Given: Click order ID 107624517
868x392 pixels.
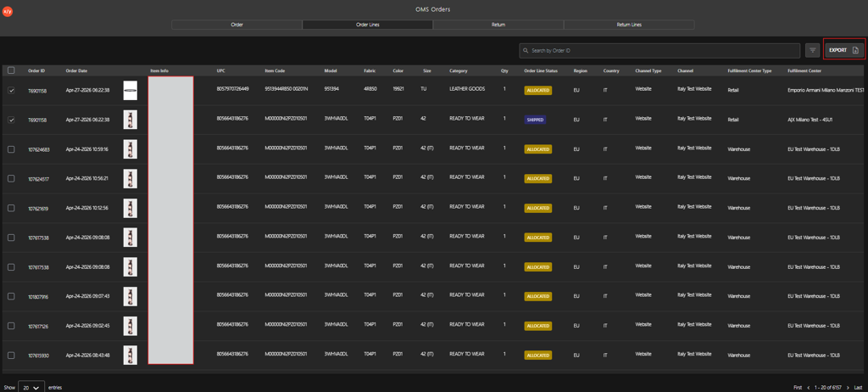Looking at the screenshot, I should point(38,179).
